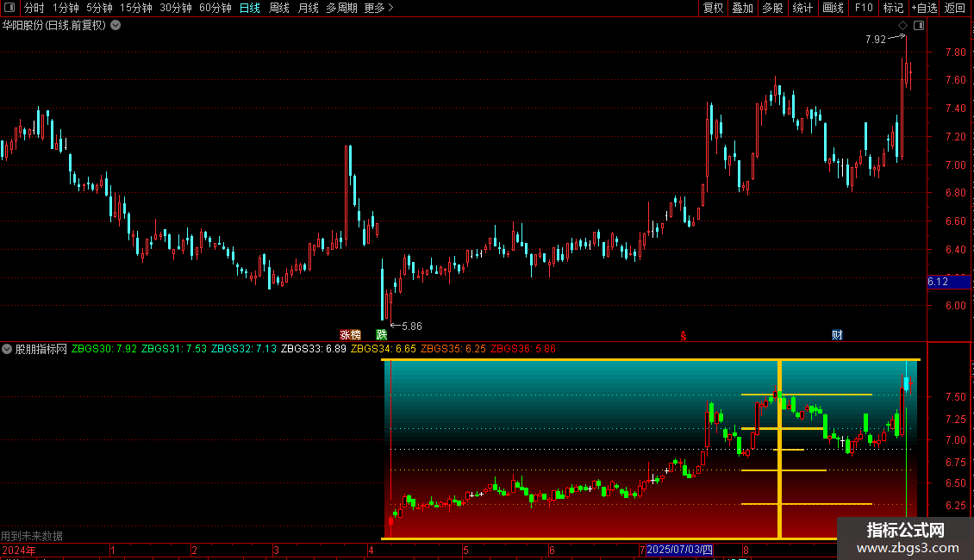Open the 多周期 multi-period view
This screenshot has width=974, height=560.
click(x=341, y=8)
